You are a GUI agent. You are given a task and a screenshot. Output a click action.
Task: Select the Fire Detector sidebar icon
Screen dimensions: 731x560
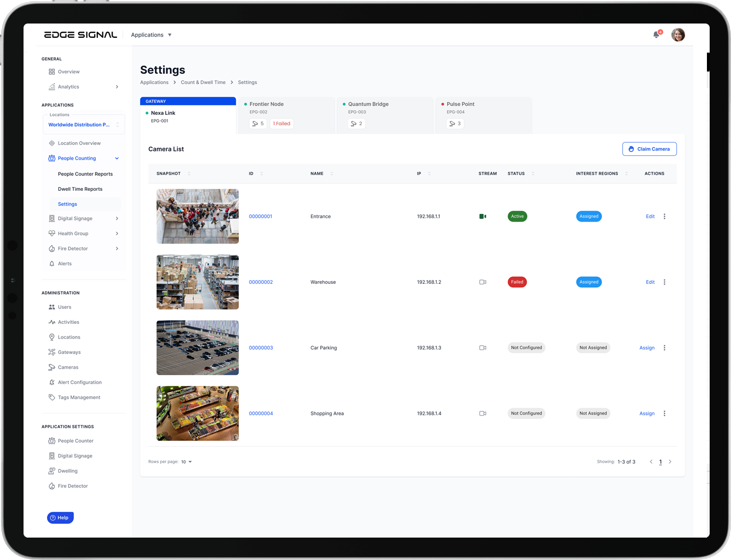tap(51, 248)
